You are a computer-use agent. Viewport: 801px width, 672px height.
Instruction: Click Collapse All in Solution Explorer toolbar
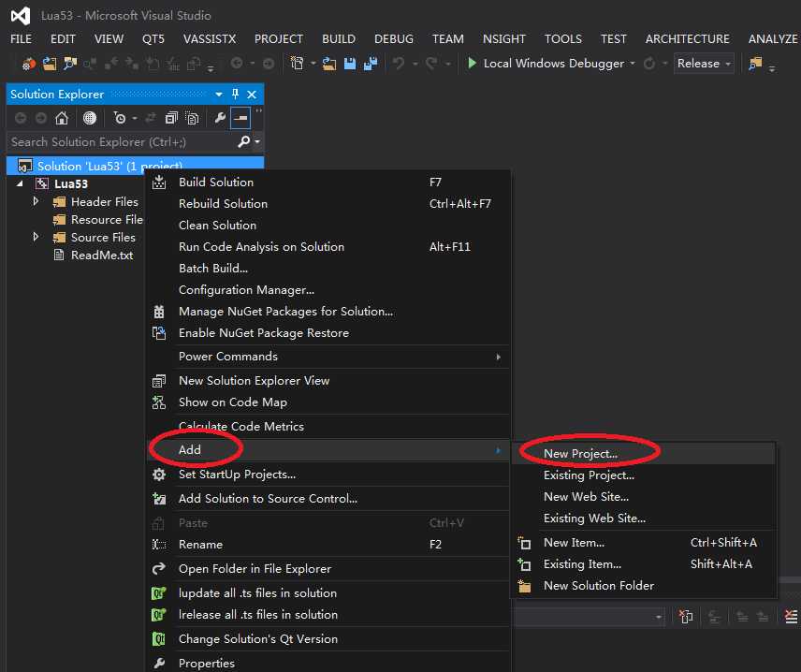(x=171, y=119)
